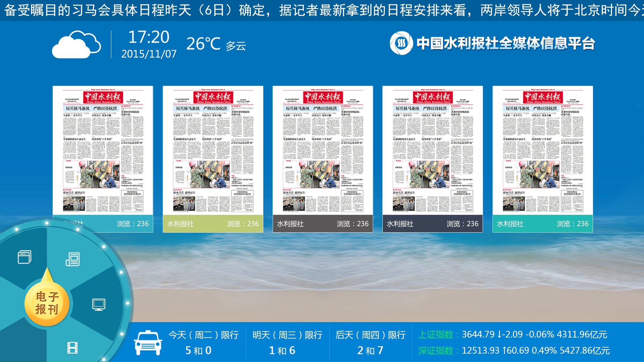This screenshot has height=362, width=644.
Task: Open the film strip video icon
Action: 72,348
